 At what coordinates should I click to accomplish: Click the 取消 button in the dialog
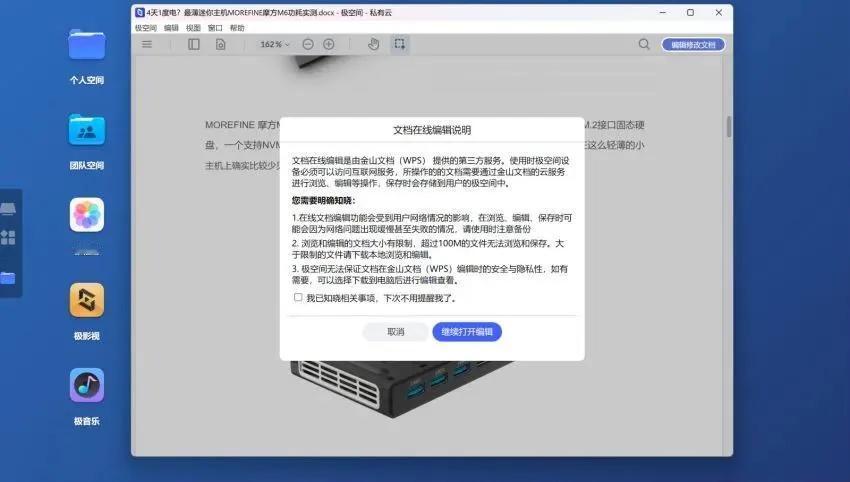tap(395, 332)
